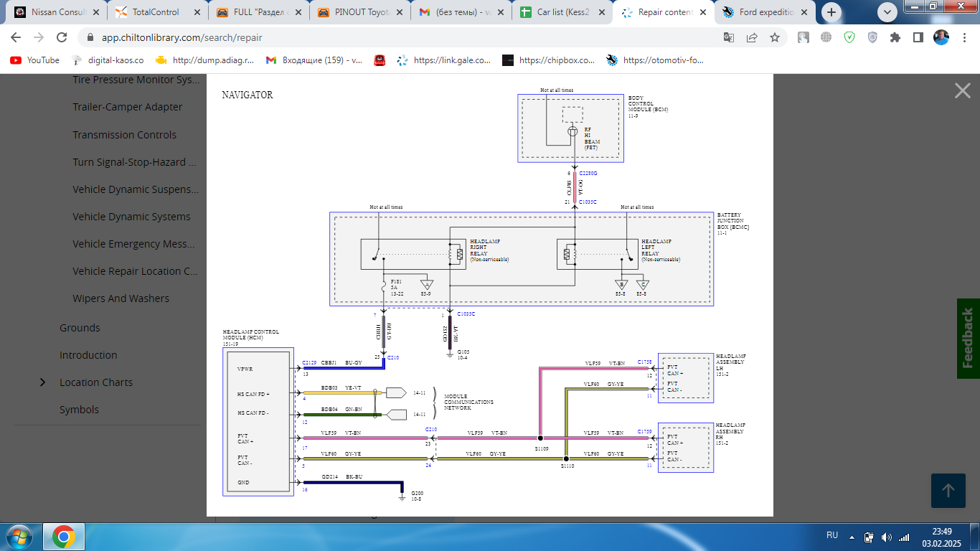Viewport: 980px width, 551px height.
Task: Open the Chrome three-dot menu
Action: pos(965,38)
